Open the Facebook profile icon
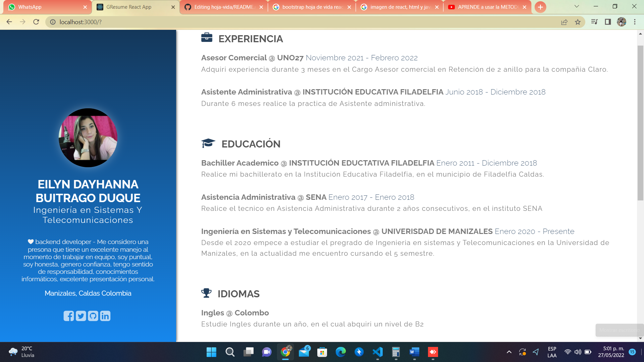 [69, 315]
